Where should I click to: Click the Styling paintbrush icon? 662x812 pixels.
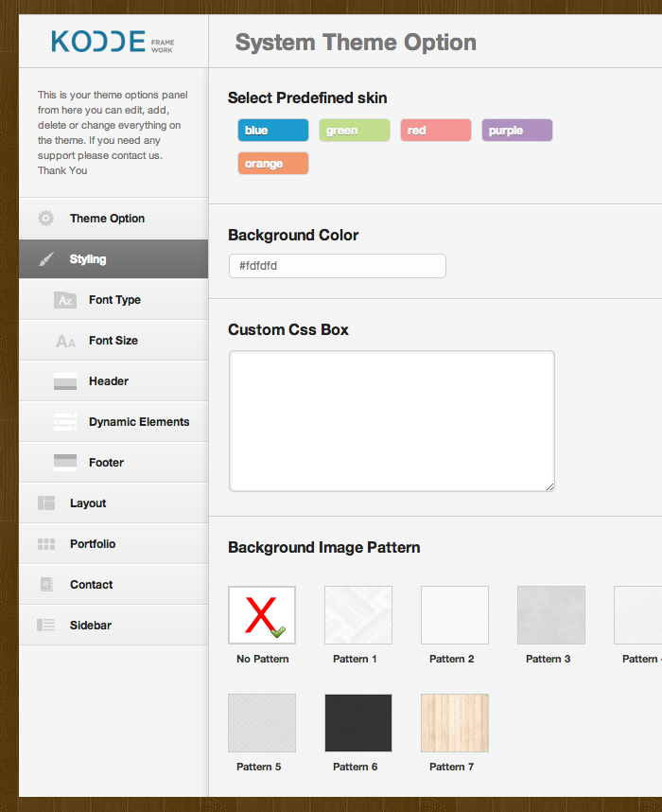point(45,259)
